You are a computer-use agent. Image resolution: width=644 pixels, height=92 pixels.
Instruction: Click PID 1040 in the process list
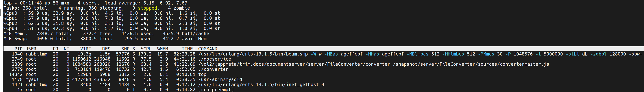point(17,54)
